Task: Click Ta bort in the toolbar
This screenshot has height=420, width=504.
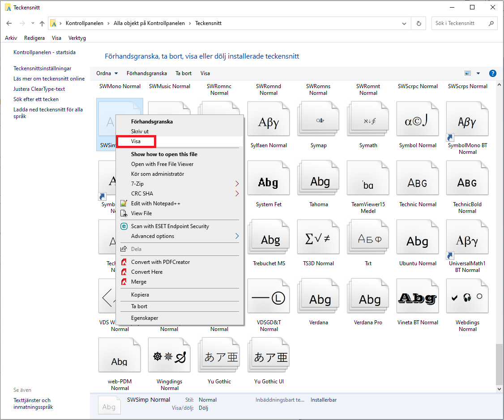Action: 183,73
